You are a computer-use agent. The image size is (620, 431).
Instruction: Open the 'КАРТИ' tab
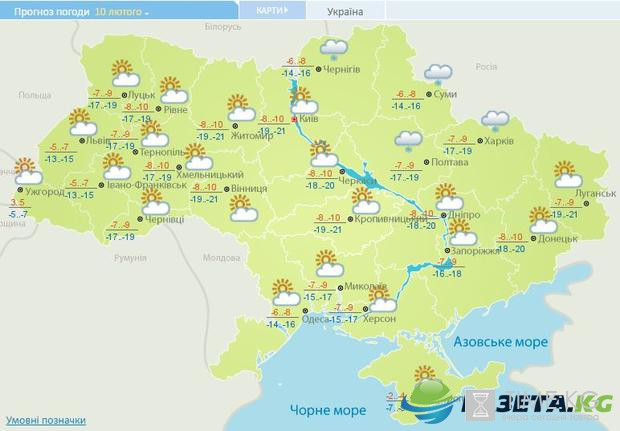coord(272,11)
